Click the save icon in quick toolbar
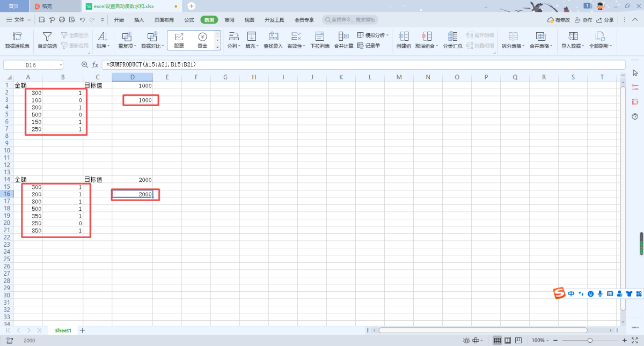This screenshot has height=346, width=644. click(41, 20)
